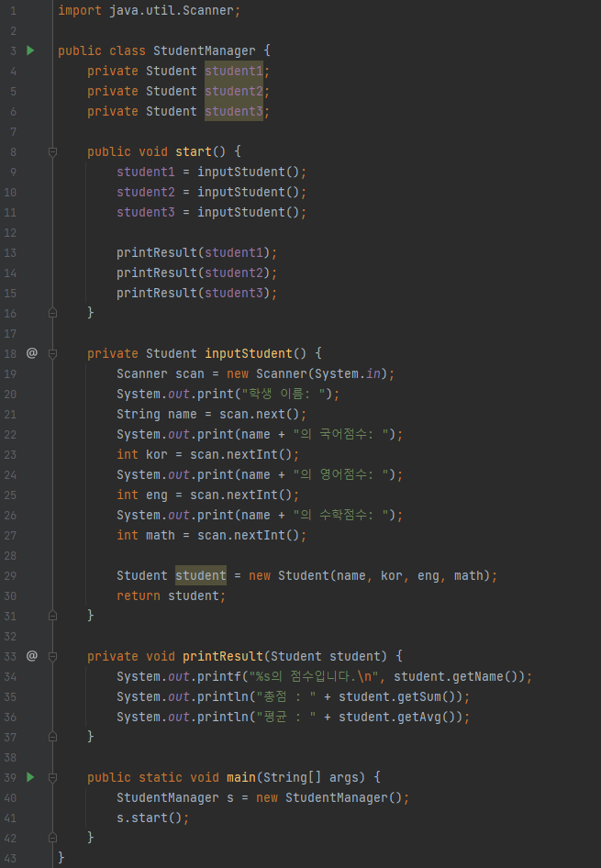The height and width of the screenshot is (868, 601).
Task: Click line number 12 in gutter
Action: (x=10, y=232)
